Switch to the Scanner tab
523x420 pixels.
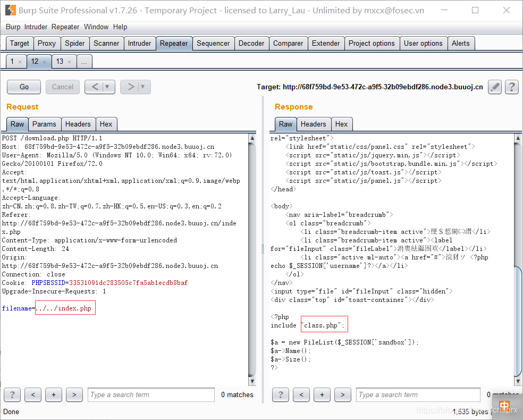pos(106,44)
